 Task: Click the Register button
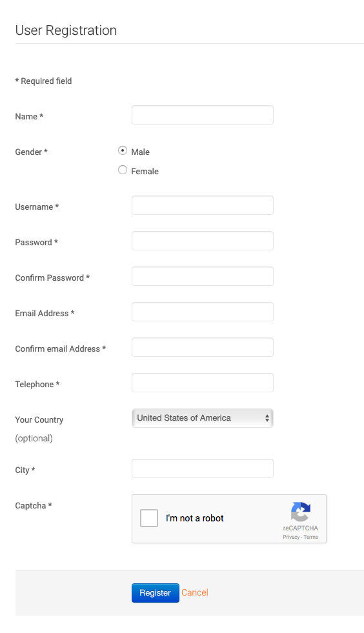pos(155,592)
